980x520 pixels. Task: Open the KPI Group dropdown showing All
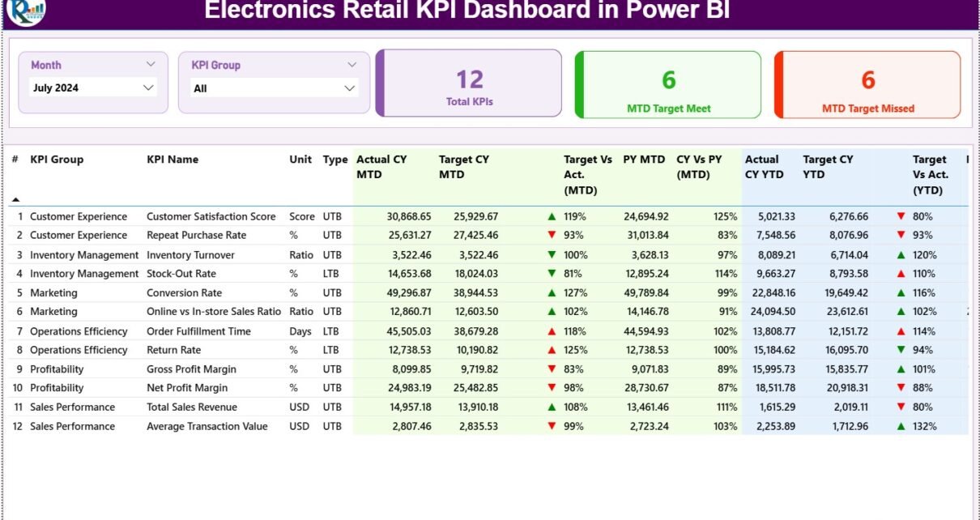pos(350,88)
